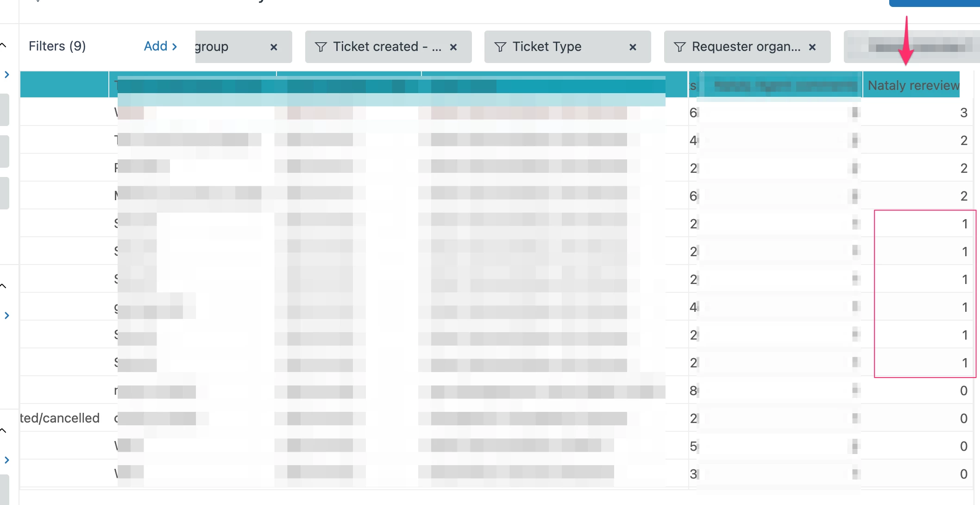
Task: Remove the group filter with X
Action: tap(274, 47)
